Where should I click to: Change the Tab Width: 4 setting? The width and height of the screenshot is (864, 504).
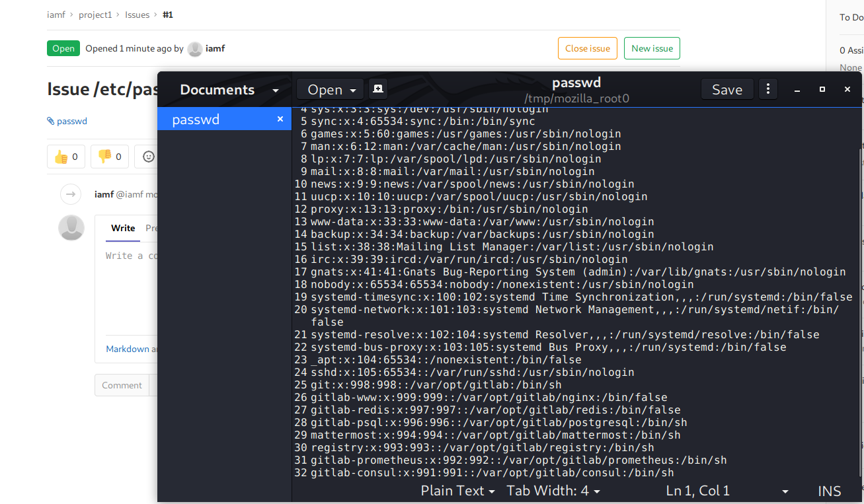[553, 491]
